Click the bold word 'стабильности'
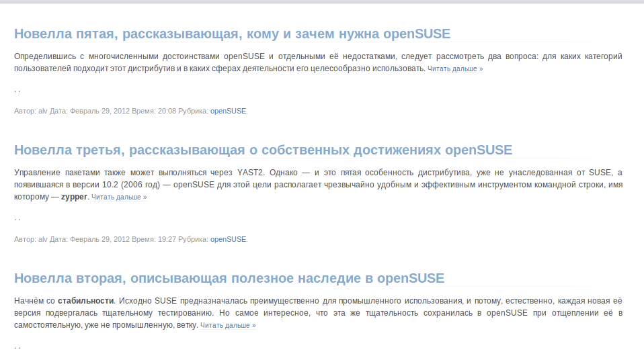This screenshot has width=644, height=362. coord(85,301)
